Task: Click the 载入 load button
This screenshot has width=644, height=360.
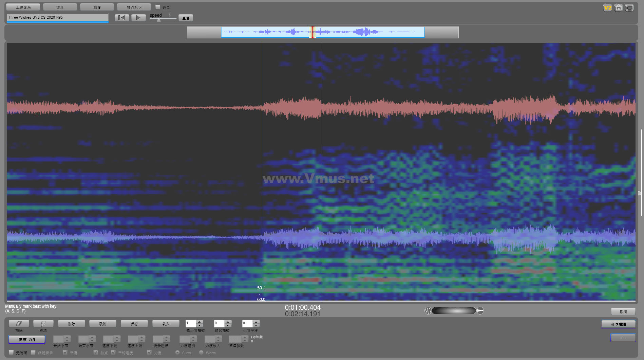Action: point(166,324)
